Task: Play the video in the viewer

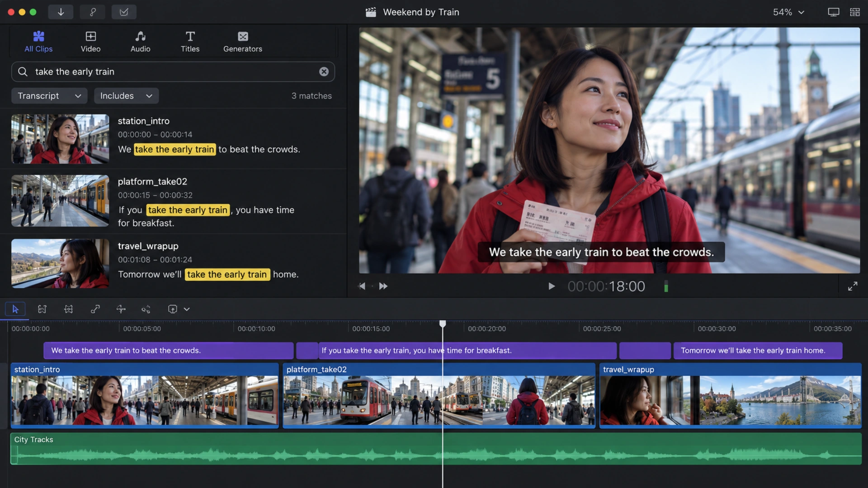Action: 551,286
